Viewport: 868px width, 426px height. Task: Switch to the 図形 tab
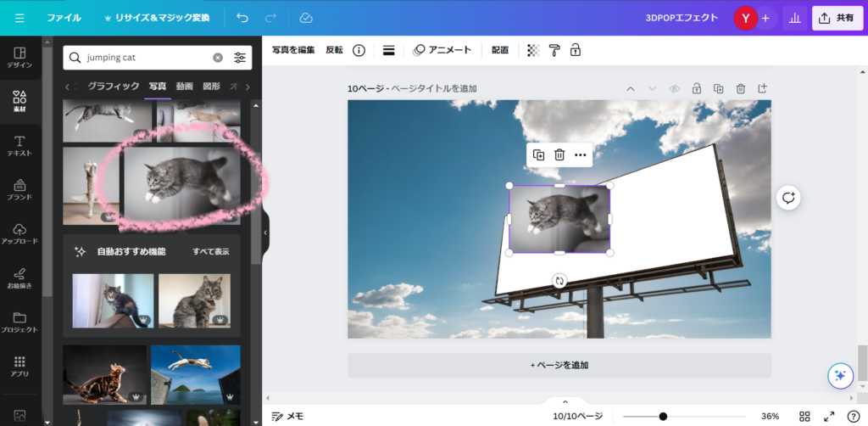[x=211, y=86]
